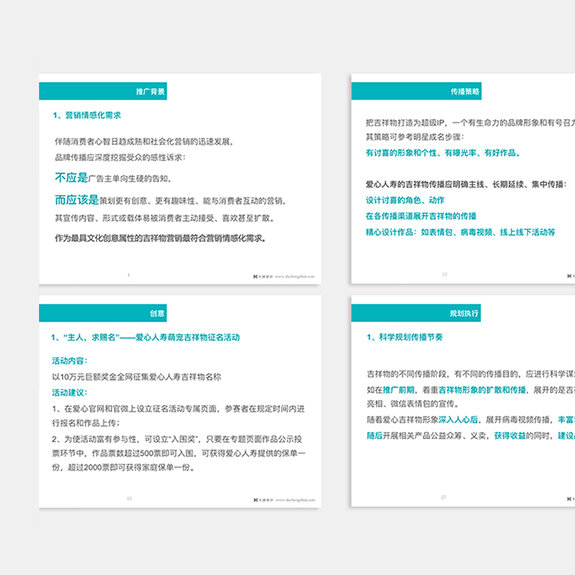Click the large teal text 而应该是
This screenshot has height=575, width=575.
77,200
